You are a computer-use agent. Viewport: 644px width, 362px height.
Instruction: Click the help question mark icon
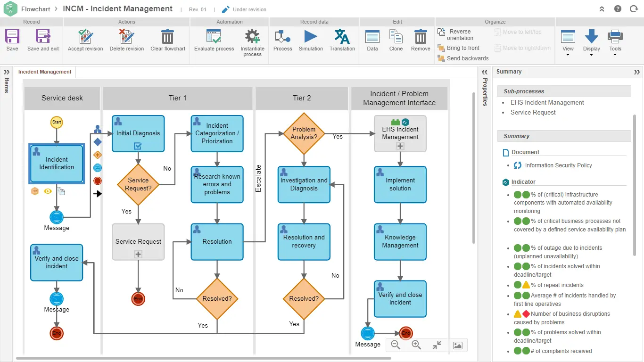[618, 9]
